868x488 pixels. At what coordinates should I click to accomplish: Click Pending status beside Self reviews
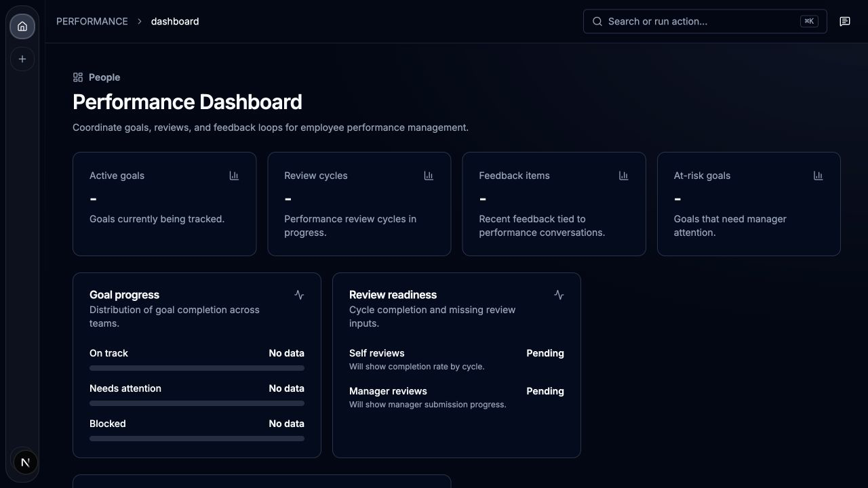tap(545, 353)
